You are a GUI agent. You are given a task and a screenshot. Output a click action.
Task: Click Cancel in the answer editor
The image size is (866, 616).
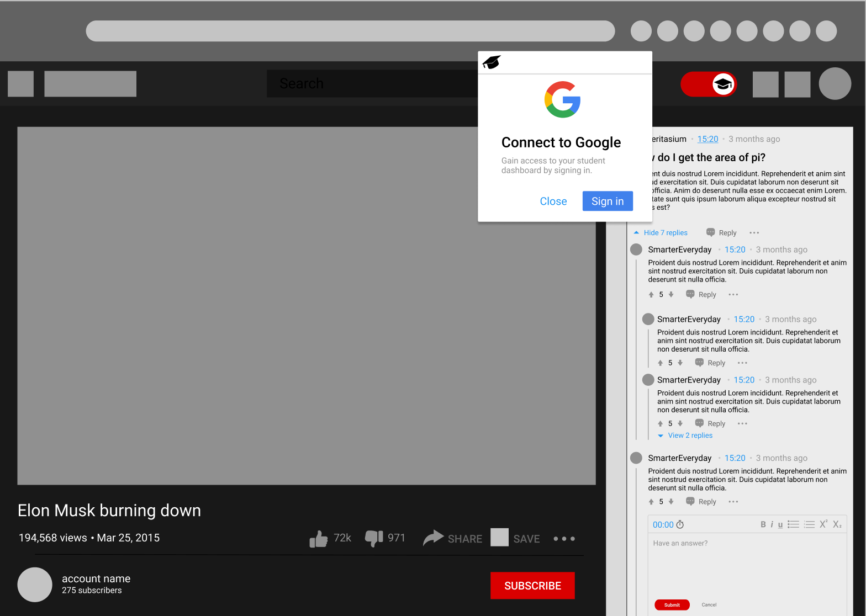709,605
